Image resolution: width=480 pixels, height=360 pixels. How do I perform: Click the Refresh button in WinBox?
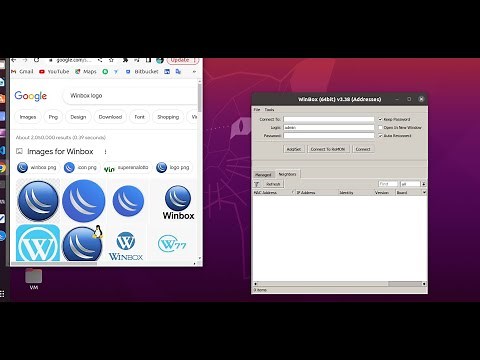[x=273, y=184]
